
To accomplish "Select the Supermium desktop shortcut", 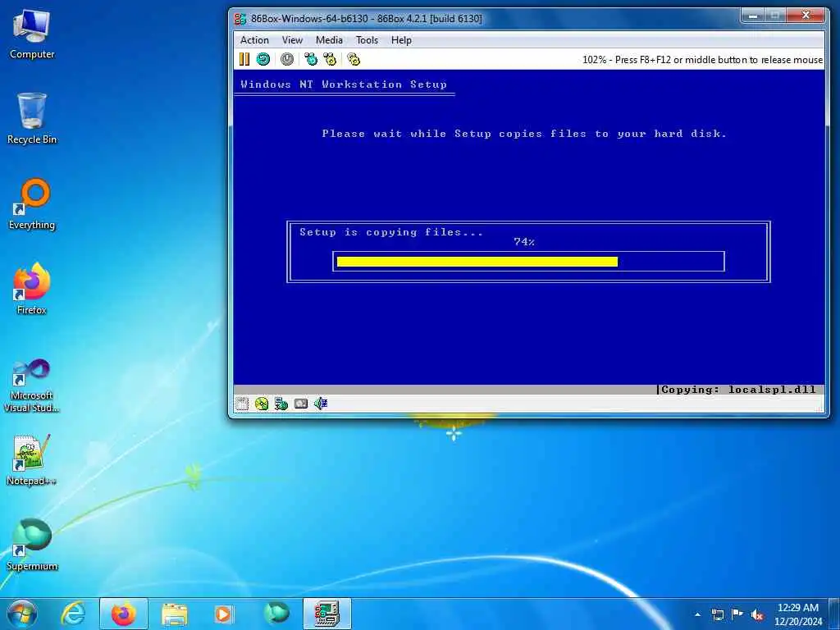I will click(32, 545).
